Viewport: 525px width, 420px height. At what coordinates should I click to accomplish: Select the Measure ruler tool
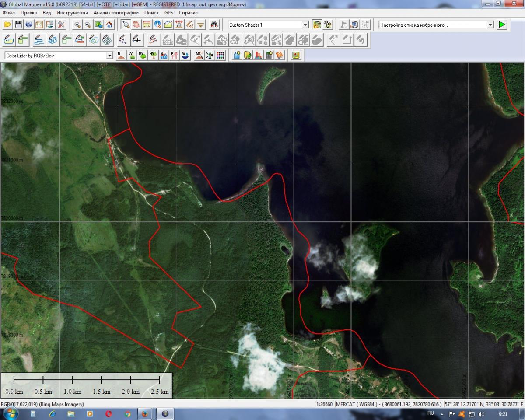click(147, 24)
